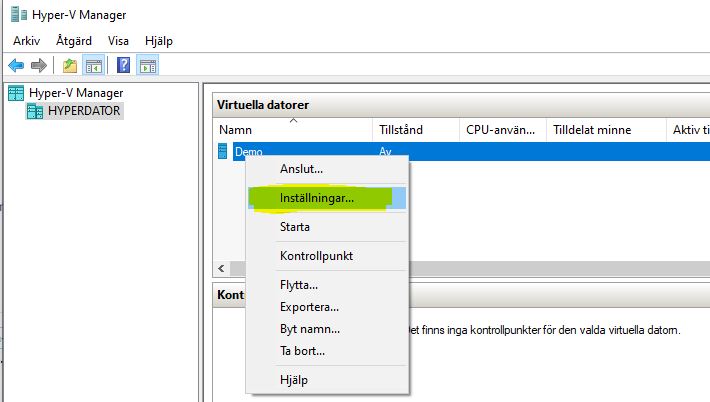This screenshot has width=710, height=402.
Task: Toggle the show/hide console tree icon
Action: [94, 66]
